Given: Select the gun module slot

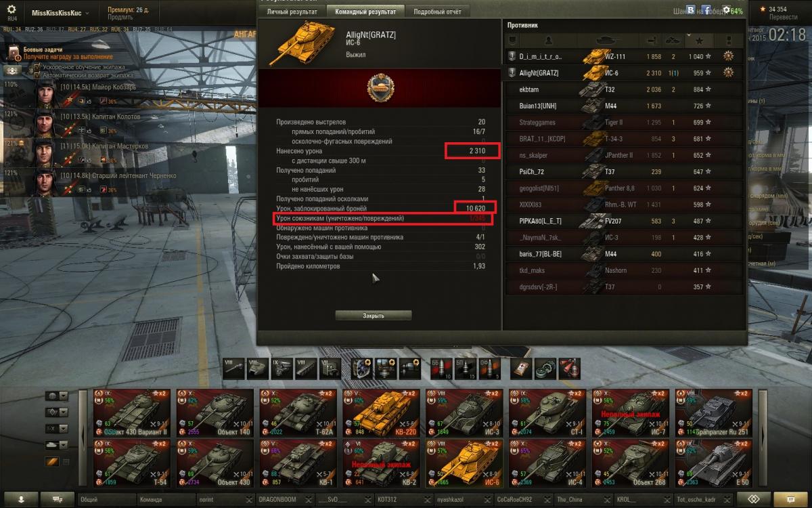Looking at the screenshot, I should click(x=234, y=368).
